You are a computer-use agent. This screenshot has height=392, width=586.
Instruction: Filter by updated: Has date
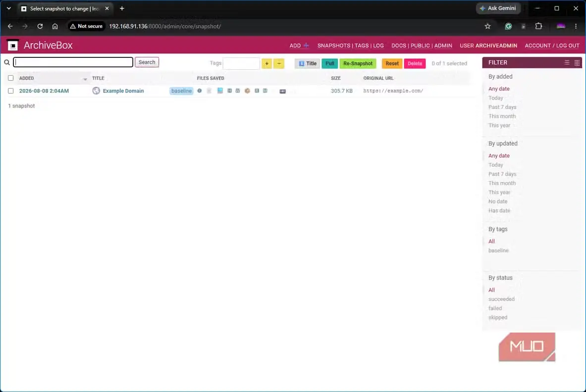coord(499,210)
